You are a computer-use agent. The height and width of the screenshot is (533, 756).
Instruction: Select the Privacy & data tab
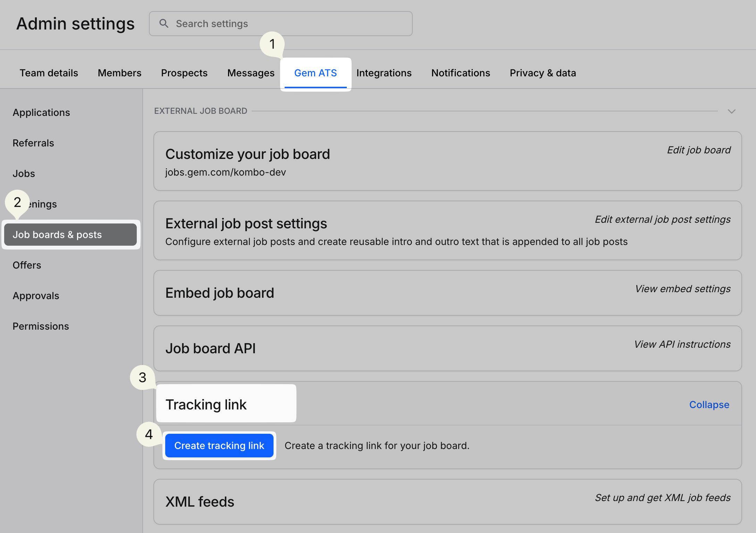[543, 73]
